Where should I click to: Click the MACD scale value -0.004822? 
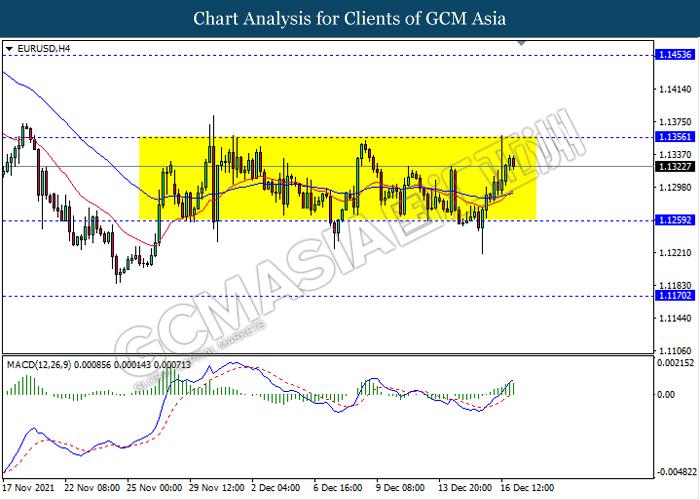(675, 472)
